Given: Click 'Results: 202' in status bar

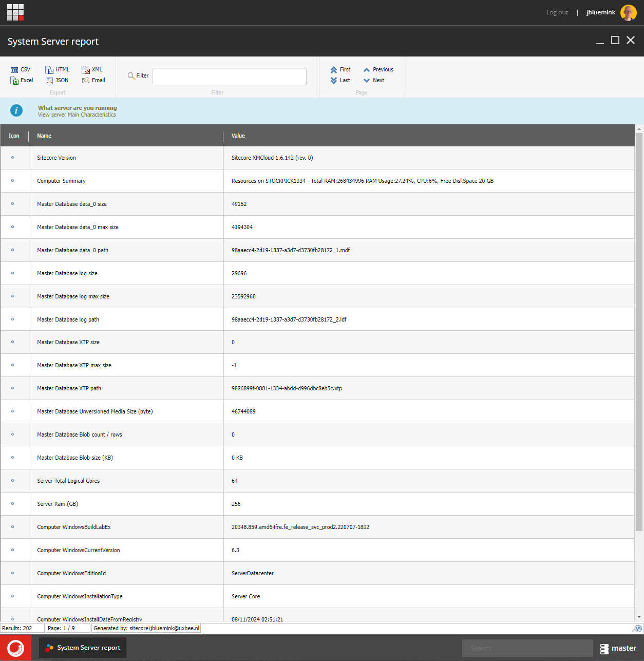Looking at the screenshot, I should [x=23, y=628].
